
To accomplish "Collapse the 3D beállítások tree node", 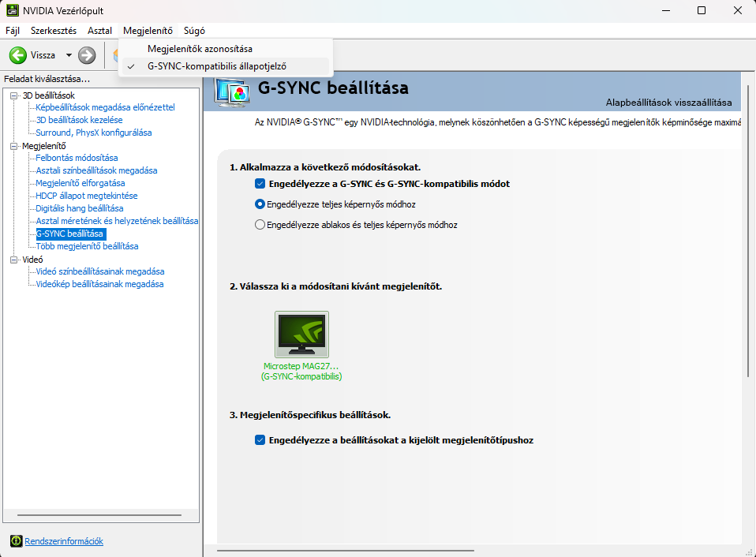I will (x=14, y=95).
